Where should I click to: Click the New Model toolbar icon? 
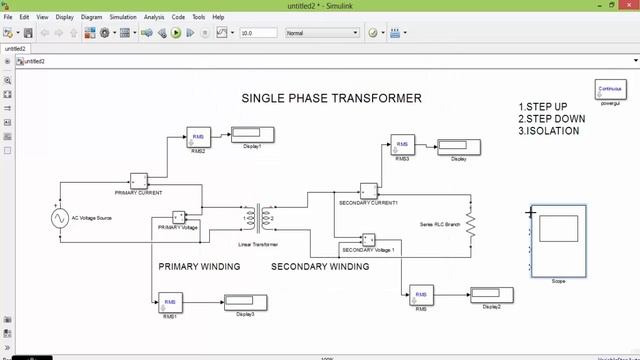[8, 33]
